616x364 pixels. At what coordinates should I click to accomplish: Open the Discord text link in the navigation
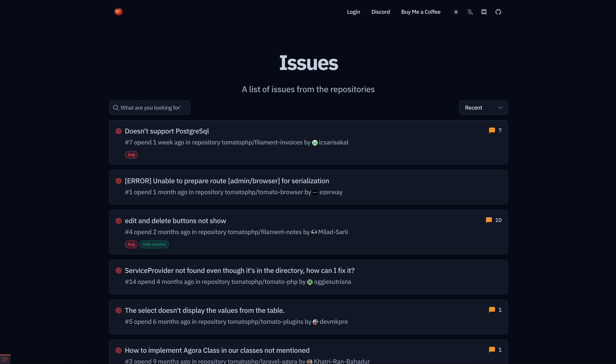click(x=380, y=12)
